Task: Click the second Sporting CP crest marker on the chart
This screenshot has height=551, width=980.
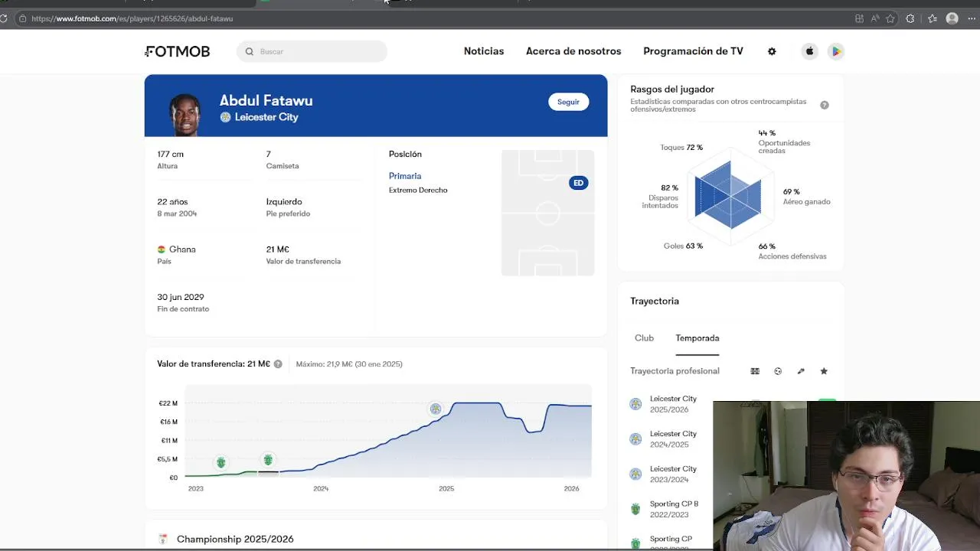Action: 268,460
